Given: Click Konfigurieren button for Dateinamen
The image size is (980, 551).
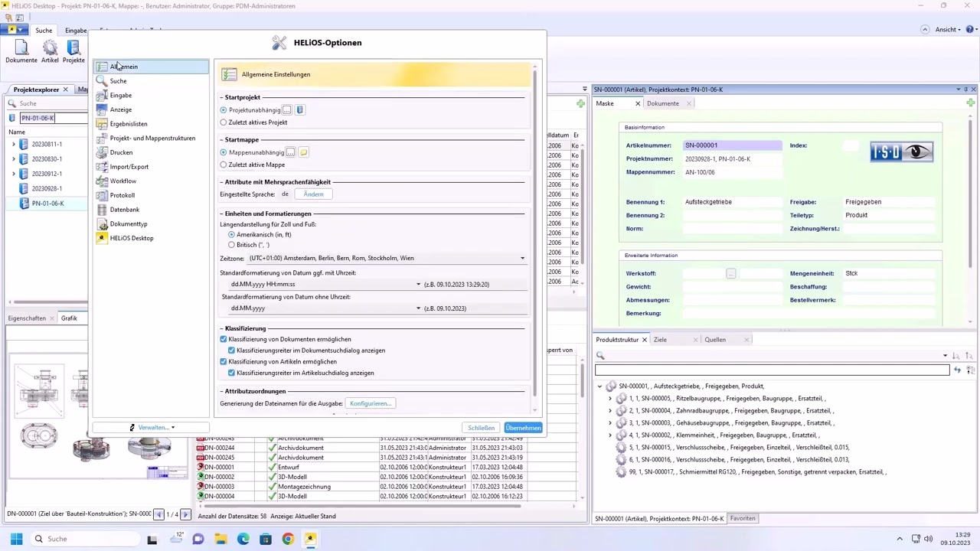Looking at the screenshot, I should point(371,403).
